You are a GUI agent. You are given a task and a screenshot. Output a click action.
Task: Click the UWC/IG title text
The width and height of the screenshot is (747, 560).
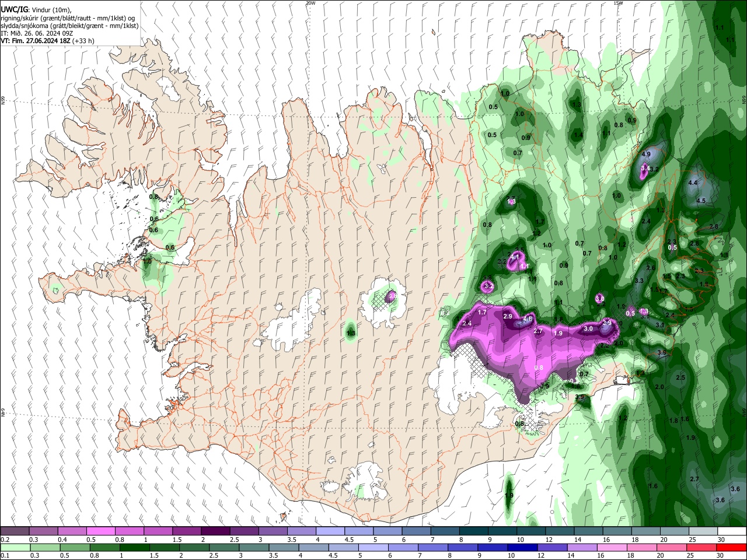pos(14,9)
